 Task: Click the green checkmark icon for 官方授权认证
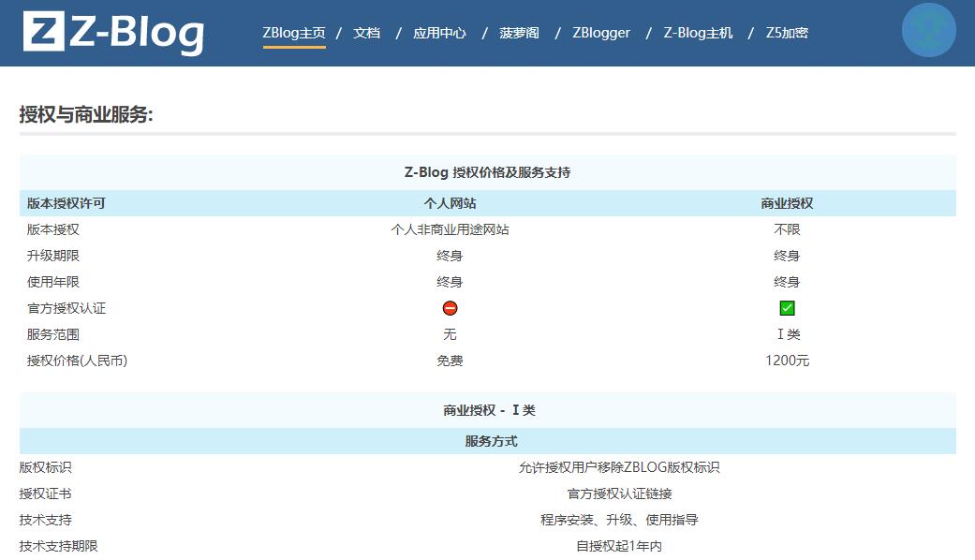point(788,308)
